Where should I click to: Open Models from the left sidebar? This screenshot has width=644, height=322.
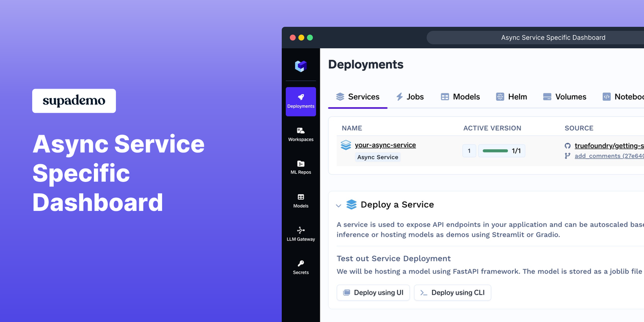[x=301, y=201]
